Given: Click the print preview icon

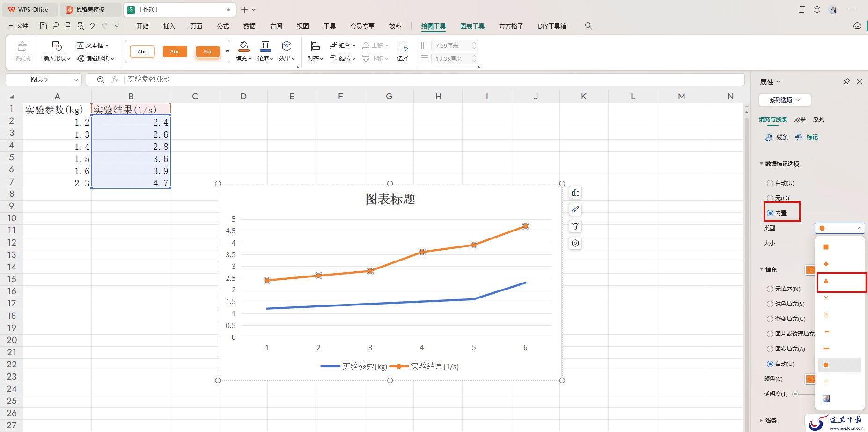Looking at the screenshot, I should tap(80, 26).
